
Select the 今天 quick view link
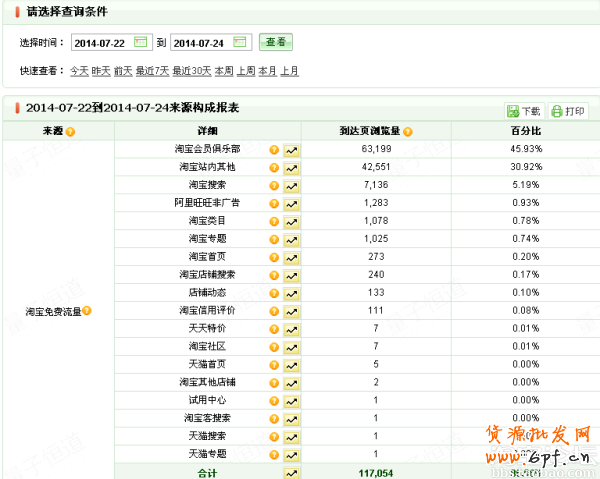78,71
